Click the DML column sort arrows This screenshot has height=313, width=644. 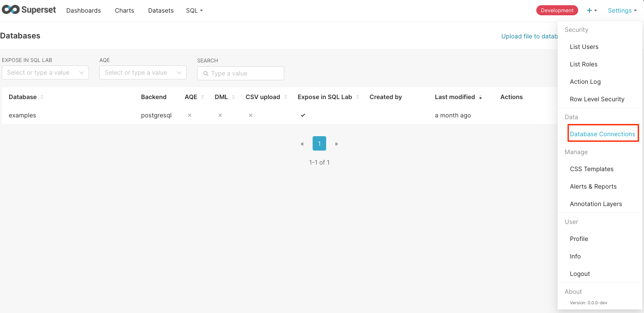pos(233,97)
